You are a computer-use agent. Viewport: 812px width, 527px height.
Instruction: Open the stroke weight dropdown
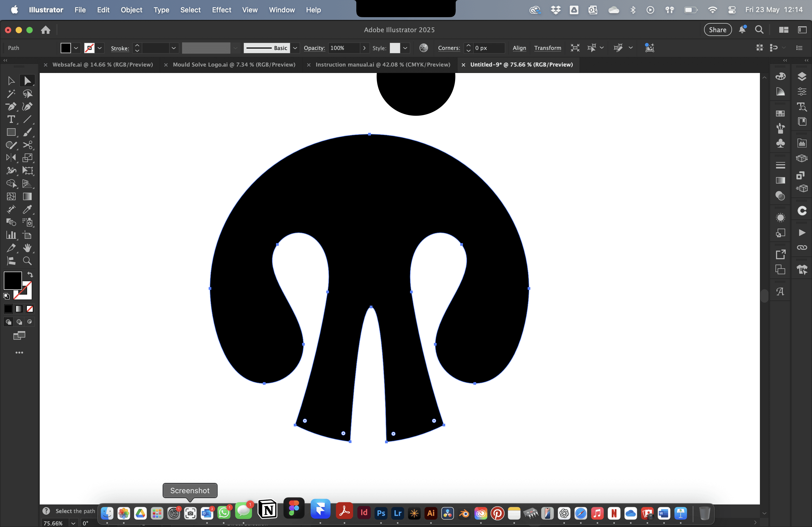(173, 48)
